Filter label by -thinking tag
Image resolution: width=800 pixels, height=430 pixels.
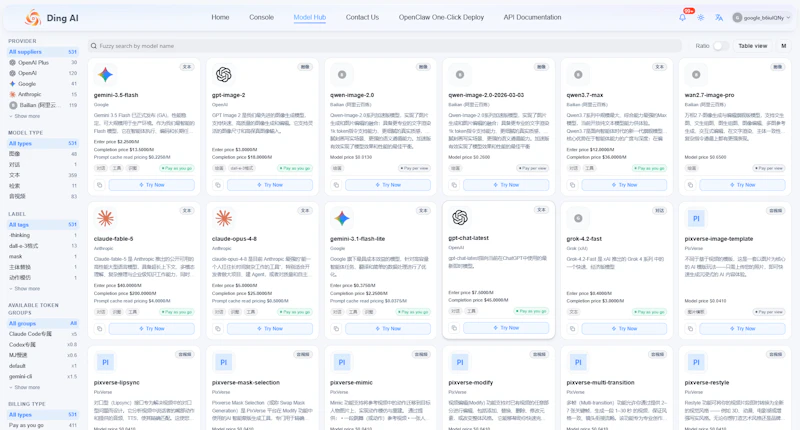coord(43,235)
